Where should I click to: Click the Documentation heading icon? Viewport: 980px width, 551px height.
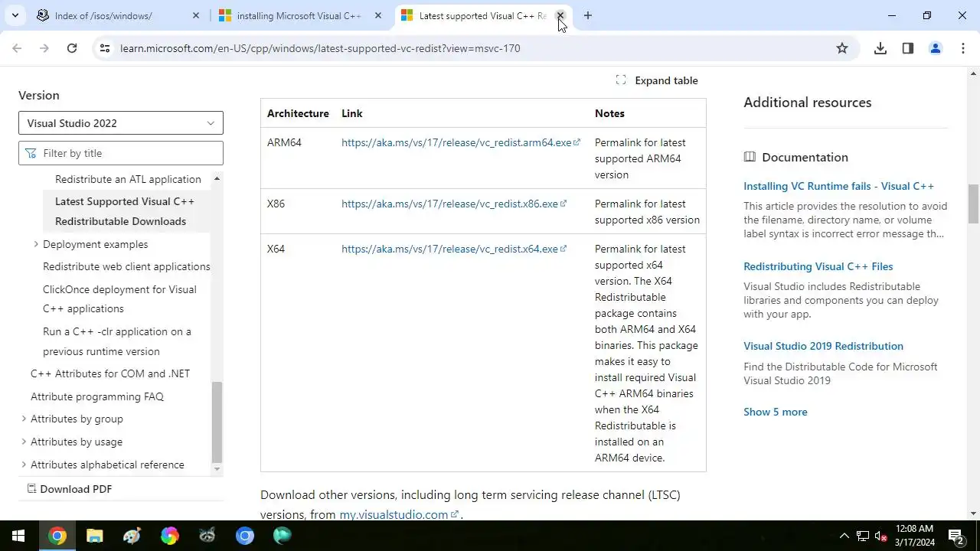[x=750, y=157]
